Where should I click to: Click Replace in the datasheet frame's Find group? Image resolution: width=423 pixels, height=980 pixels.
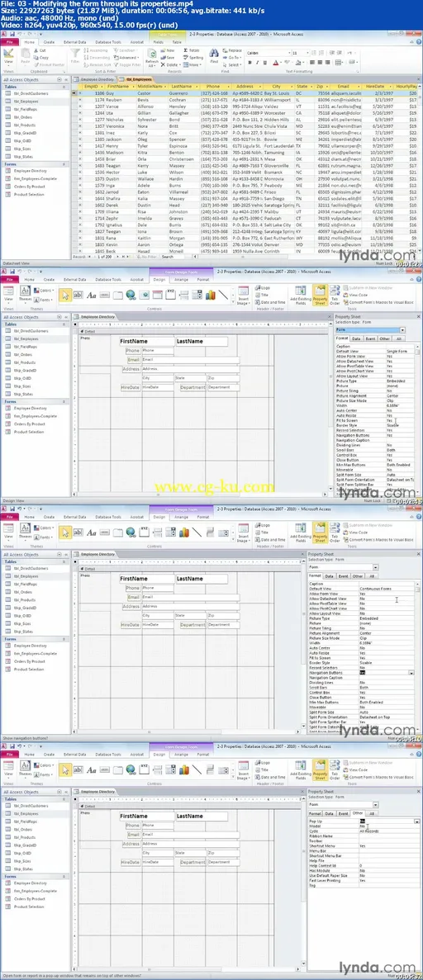(x=232, y=50)
